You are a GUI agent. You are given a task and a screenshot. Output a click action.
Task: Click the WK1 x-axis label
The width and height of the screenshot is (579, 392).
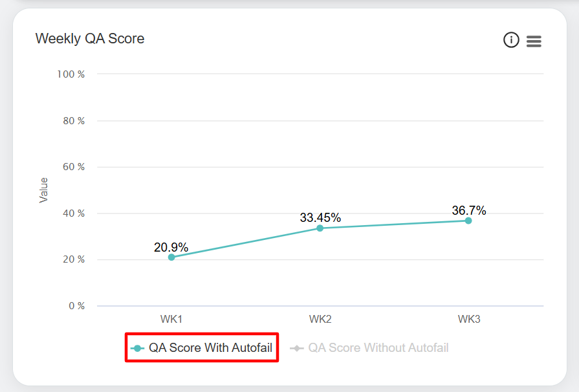[x=171, y=320]
